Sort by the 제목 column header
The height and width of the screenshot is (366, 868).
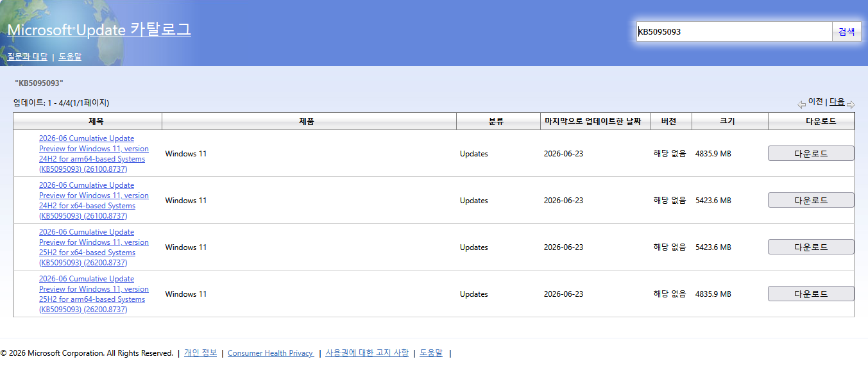tap(88, 121)
